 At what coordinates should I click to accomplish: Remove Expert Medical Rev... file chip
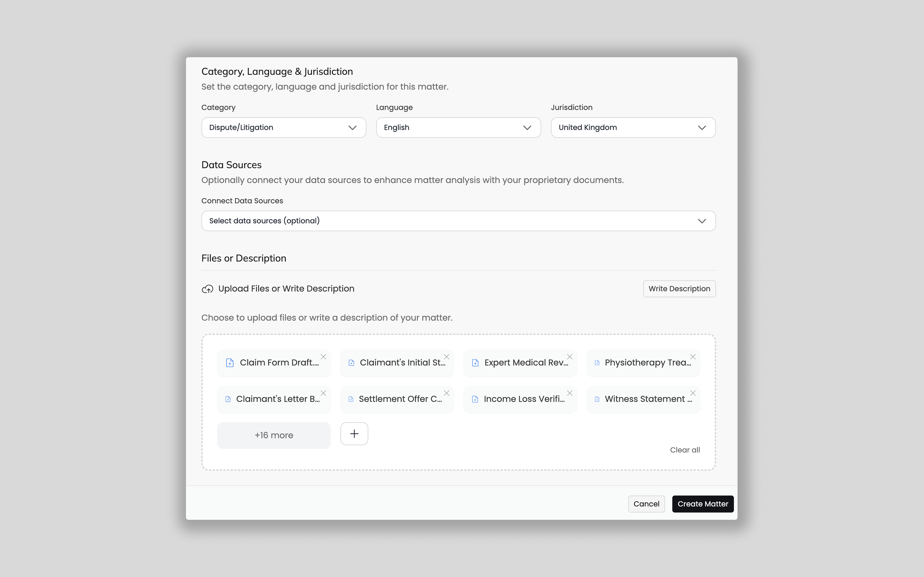(570, 357)
